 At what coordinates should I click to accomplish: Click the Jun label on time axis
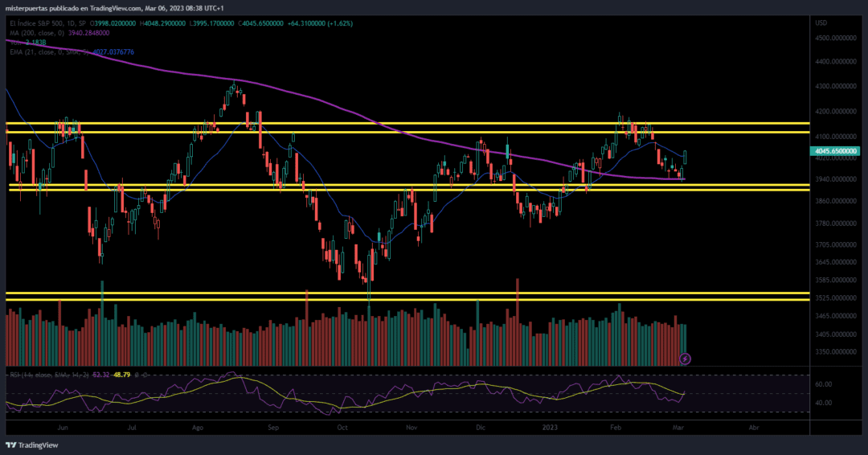click(63, 428)
